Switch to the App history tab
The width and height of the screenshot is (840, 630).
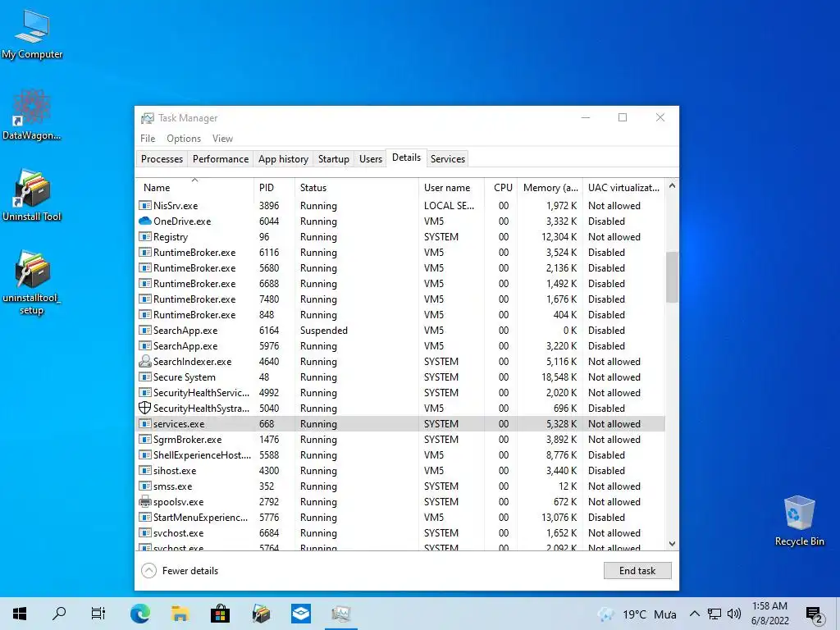click(x=283, y=159)
